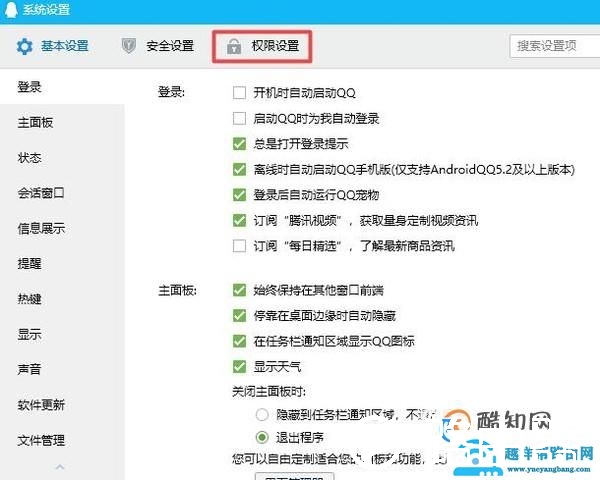
Task: Uncheck 在任务栏通知区域显示QQ图标
Action: point(239,341)
